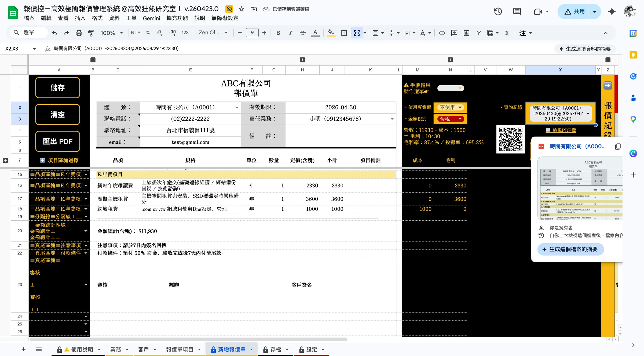The height and width of the screenshot is (356, 644).
Task: Click the undo icon in toolbar
Action: pyautogui.click(x=54, y=33)
